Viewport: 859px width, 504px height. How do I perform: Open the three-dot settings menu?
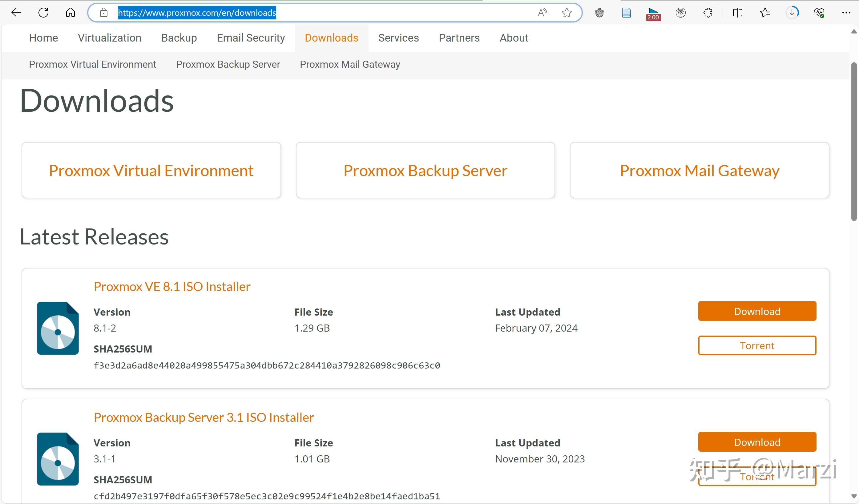pos(846,13)
